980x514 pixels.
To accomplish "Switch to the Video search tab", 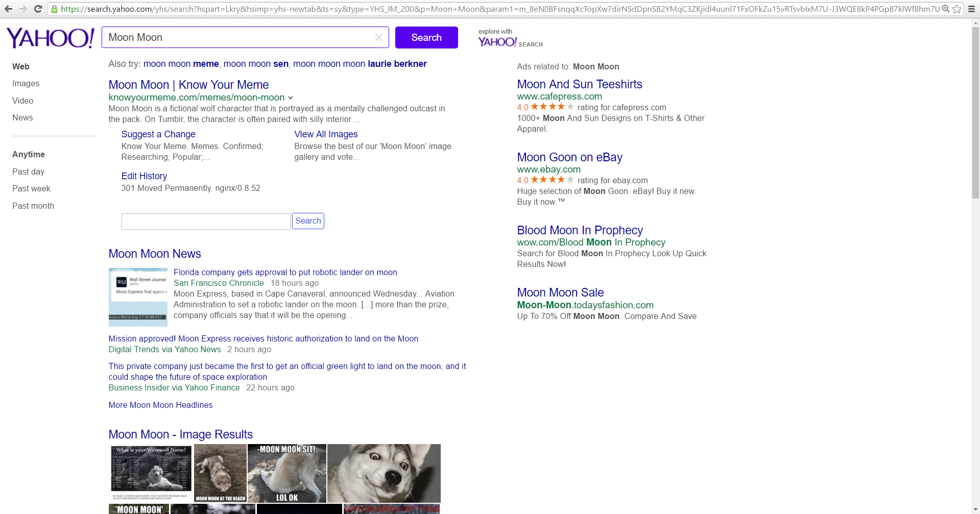I will click(22, 101).
